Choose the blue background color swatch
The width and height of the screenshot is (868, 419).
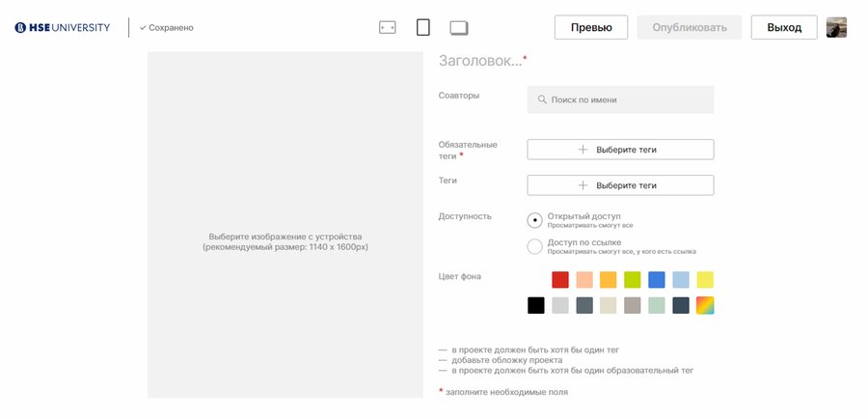[657, 280]
